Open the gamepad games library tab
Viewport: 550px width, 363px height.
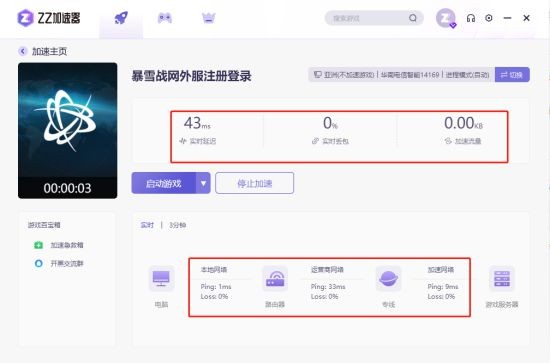165,18
